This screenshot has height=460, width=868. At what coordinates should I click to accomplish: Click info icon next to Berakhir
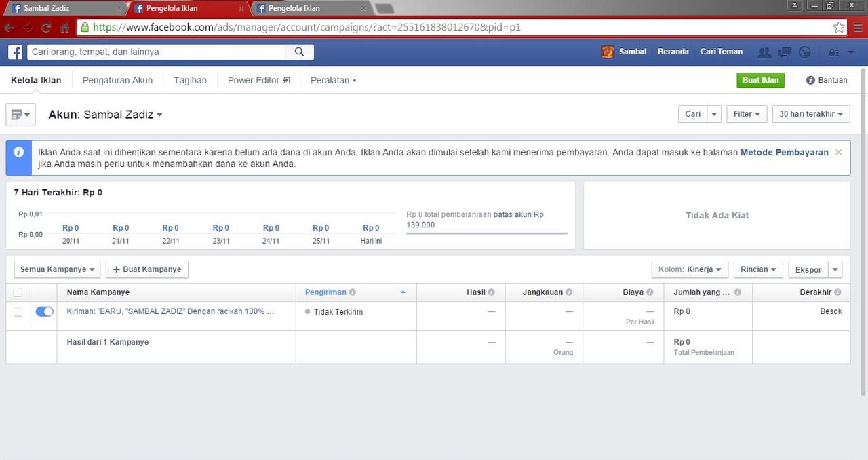tap(838, 292)
